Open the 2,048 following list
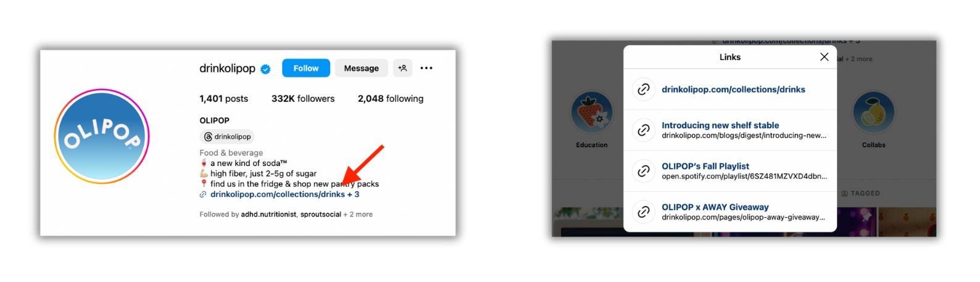The height and width of the screenshot is (282, 980). (x=391, y=99)
